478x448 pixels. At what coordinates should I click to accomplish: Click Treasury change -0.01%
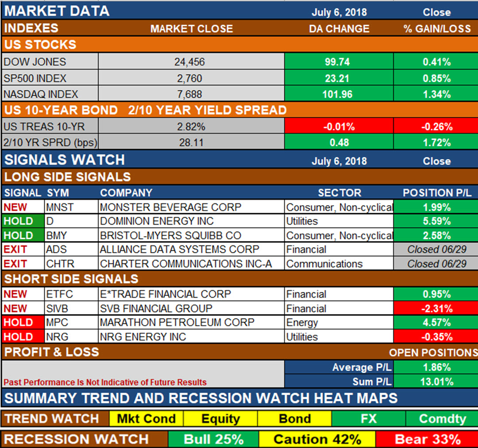click(339, 126)
